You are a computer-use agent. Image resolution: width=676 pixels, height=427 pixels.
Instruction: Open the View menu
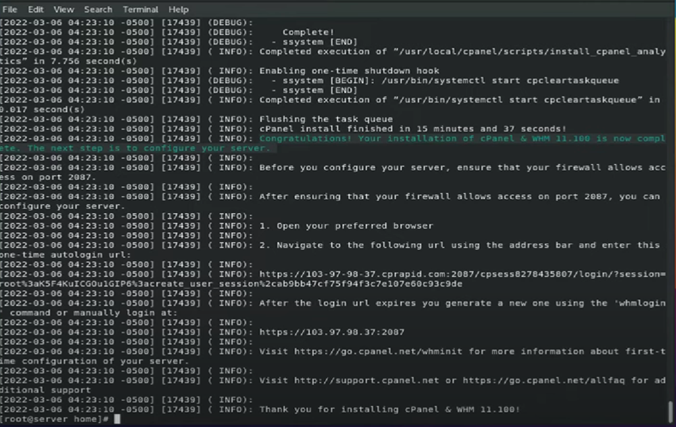point(63,9)
